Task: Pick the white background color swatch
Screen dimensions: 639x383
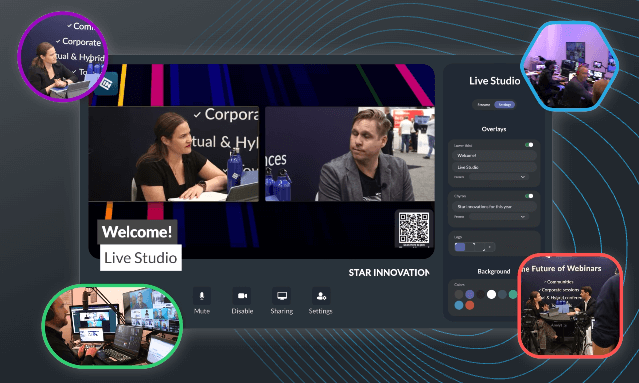Action: pyautogui.click(x=491, y=294)
